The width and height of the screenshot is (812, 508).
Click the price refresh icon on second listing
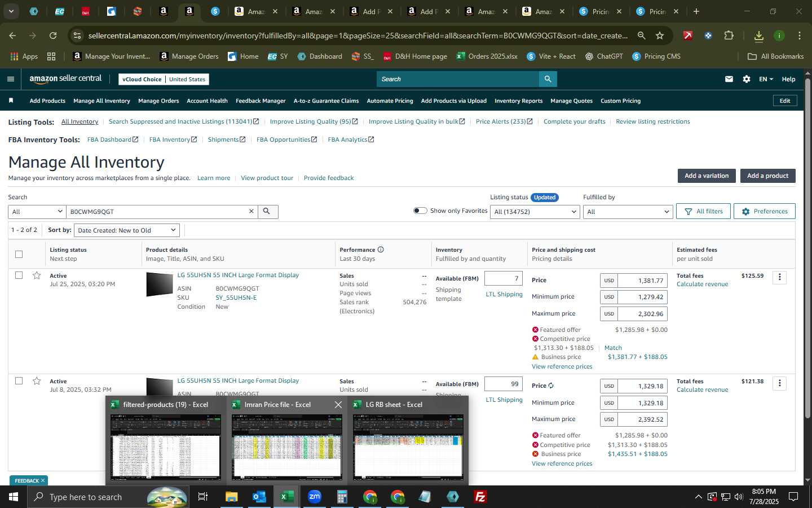551,386
